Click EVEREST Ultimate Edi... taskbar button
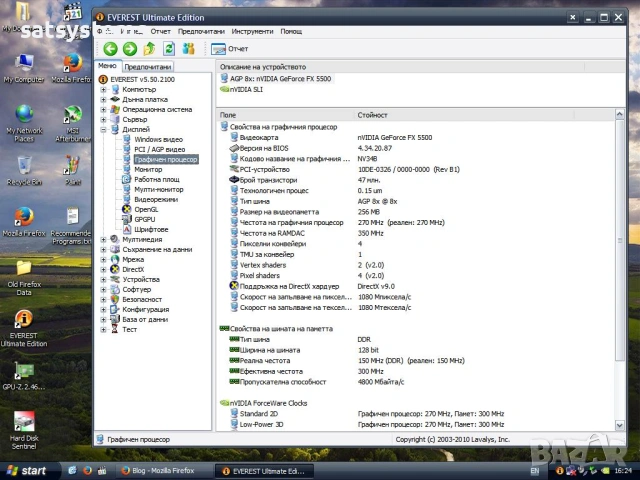Viewport: 640px width, 480px height. click(264, 471)
